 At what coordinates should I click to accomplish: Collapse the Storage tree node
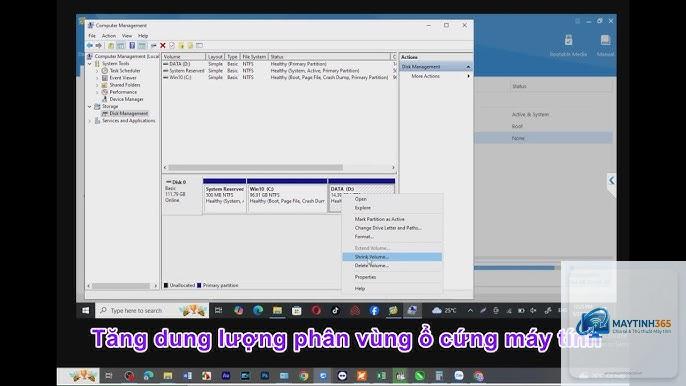[x=90, y=106]
